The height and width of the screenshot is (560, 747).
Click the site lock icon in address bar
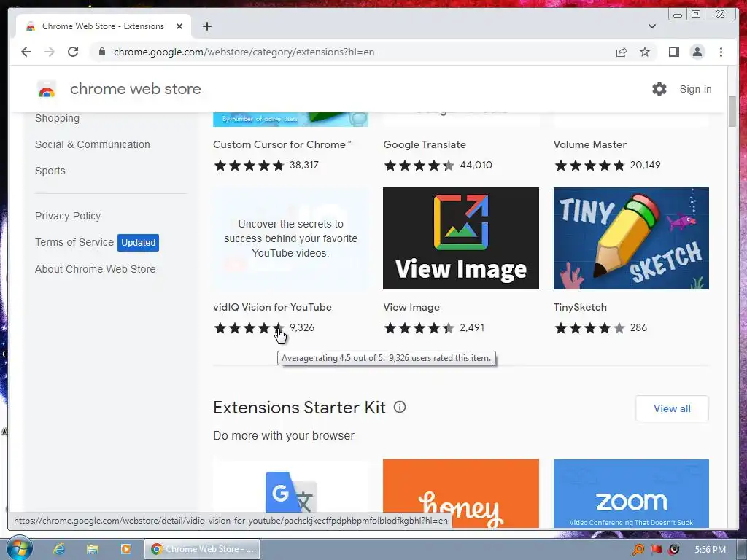(x=101, y=52)
